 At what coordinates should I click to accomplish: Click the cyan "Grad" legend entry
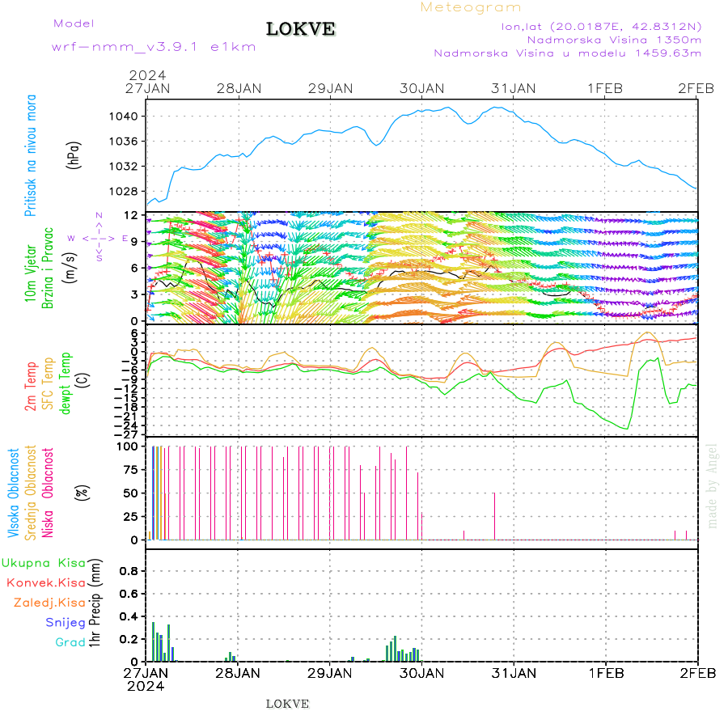pos(70,642)
